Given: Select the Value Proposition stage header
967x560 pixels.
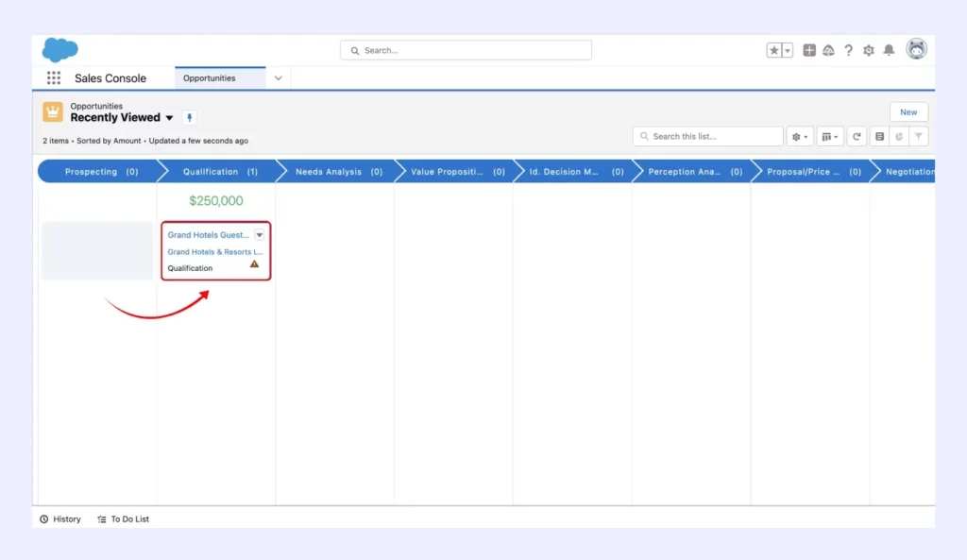Looking at the screenshot, I should pyautogui.click(x=458, y=172).
